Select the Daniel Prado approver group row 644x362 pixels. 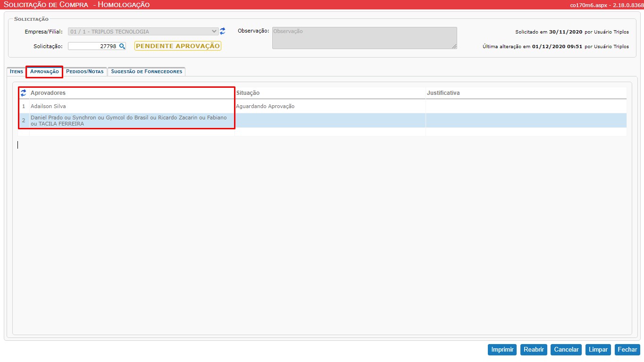(x=322, y=120)
